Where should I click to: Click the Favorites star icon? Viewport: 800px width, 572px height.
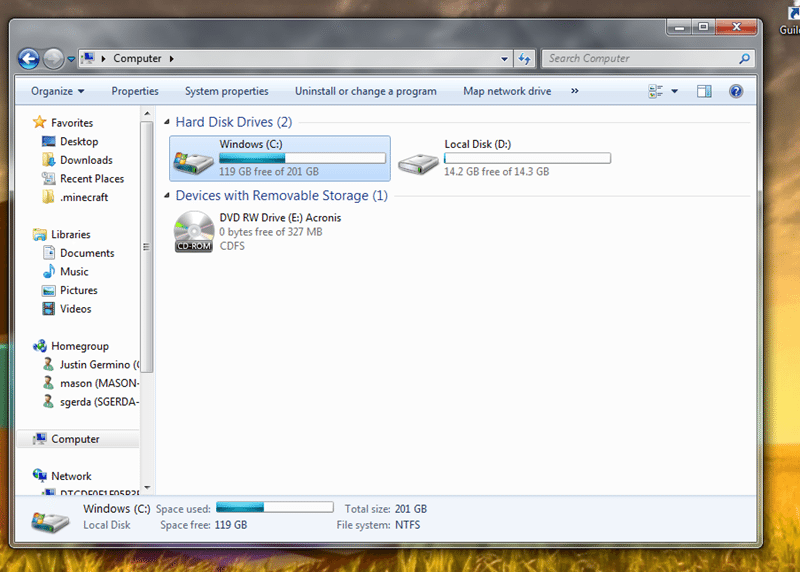[x=39, y=122]
